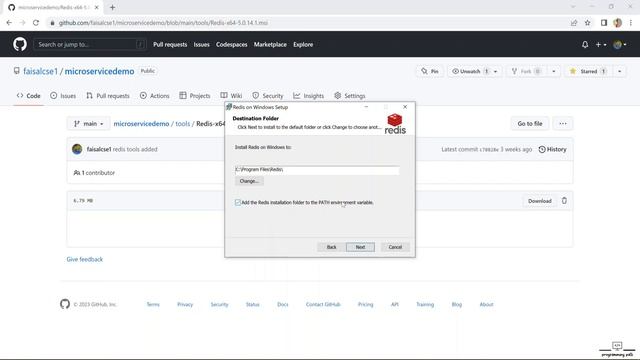Close the Redis on Windows Setup dialog
Screen dimensions: 640x360
405,107
